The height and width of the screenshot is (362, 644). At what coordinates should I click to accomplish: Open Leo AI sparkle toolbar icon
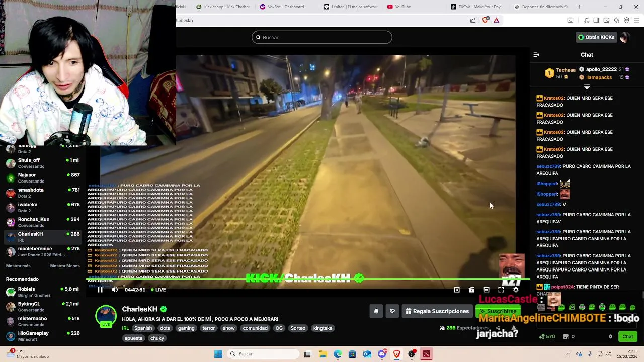[x=616, y=20]
